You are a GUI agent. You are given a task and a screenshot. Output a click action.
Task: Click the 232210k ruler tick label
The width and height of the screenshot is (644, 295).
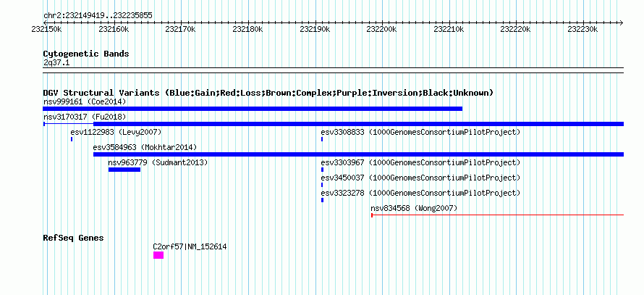click(449, 29)
